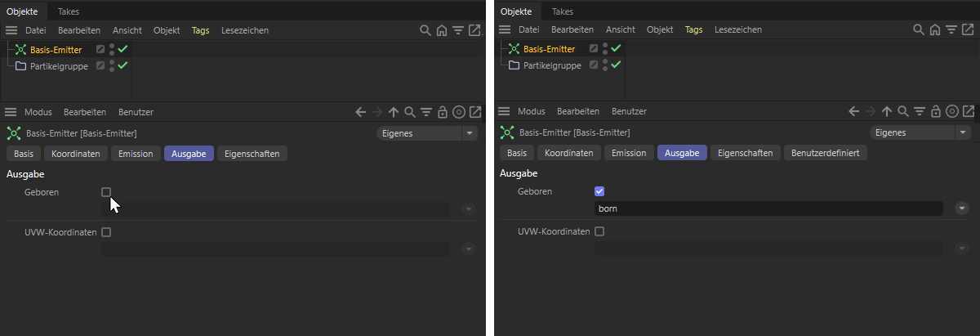Expand the dropdown arrow beside born field
Image resolution: width=980 pixels, height=336 pixels.
[x=961, y=208]
